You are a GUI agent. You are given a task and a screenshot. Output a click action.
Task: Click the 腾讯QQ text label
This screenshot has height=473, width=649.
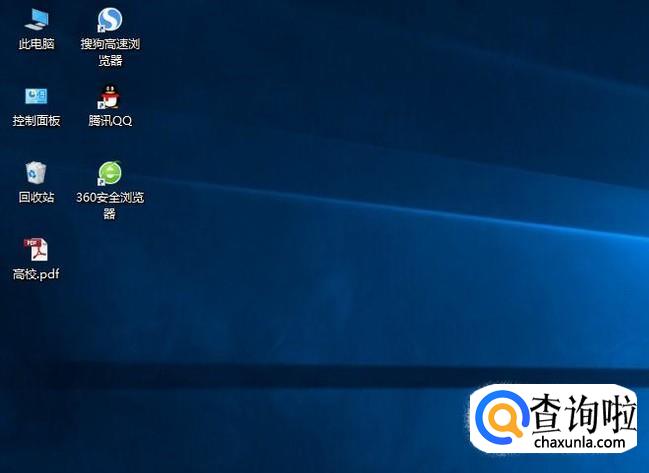(110, 120)
